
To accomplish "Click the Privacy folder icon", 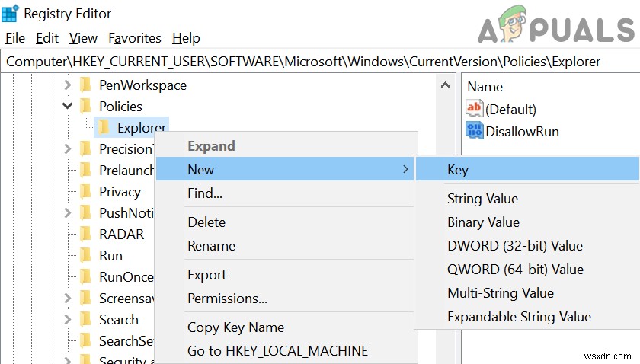I will click(x=85, y=191).
